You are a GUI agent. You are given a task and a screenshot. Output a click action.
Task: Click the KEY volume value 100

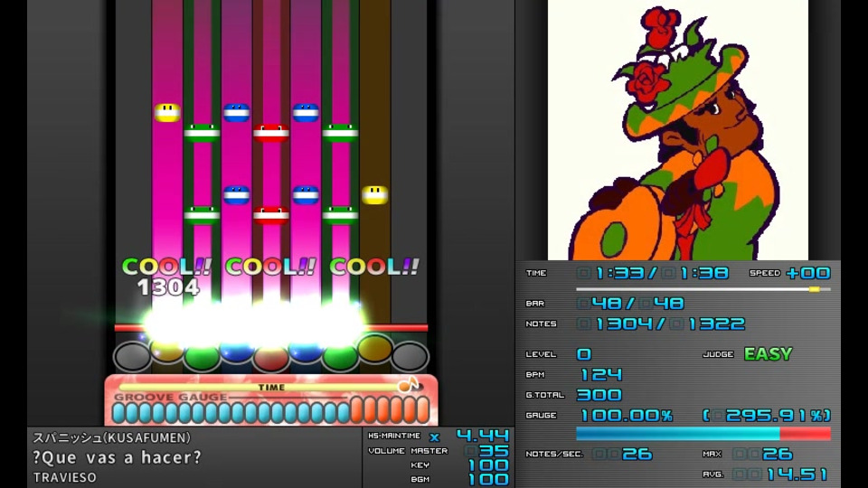tap(488, 465)
